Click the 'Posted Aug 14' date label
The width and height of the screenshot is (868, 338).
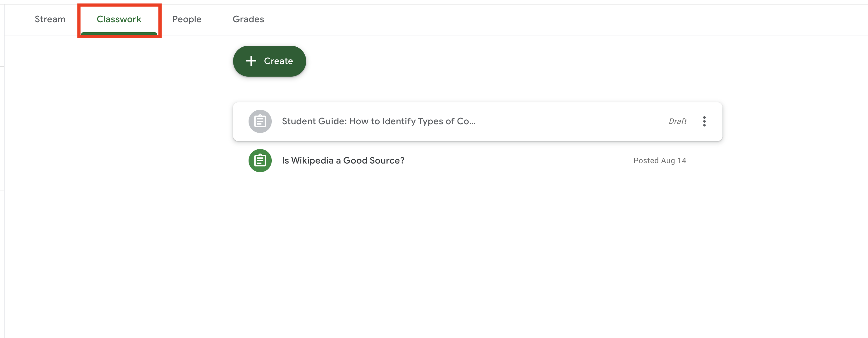click(659, 161)
